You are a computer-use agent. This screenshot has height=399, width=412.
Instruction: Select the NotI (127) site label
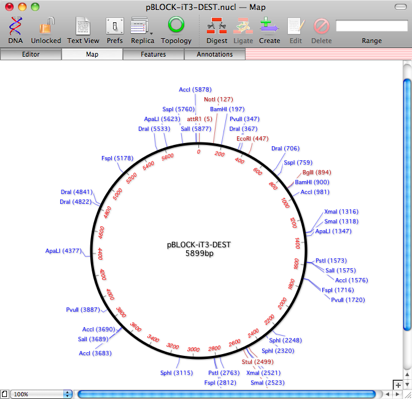[218, 99]
